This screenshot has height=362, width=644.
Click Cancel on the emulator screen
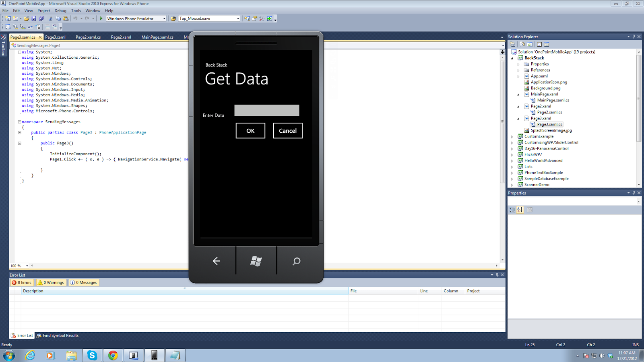(287, 130)
